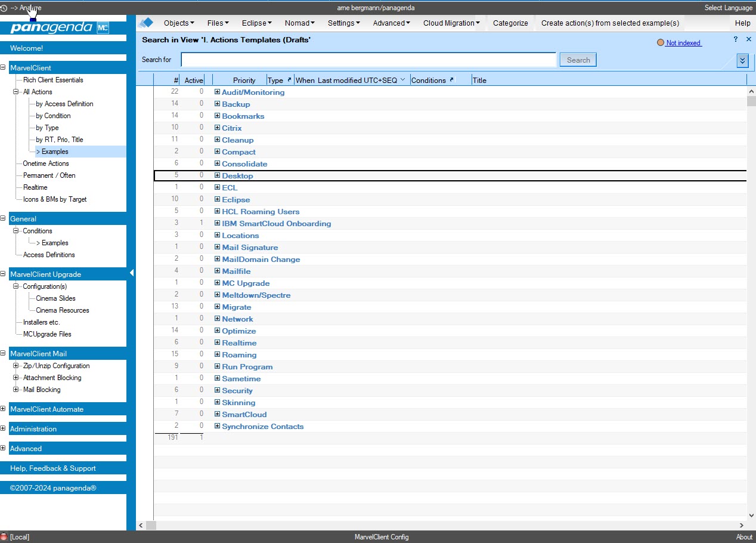Open Cinema Slides under Configuration(s)
756x543 pixels.
55,298
